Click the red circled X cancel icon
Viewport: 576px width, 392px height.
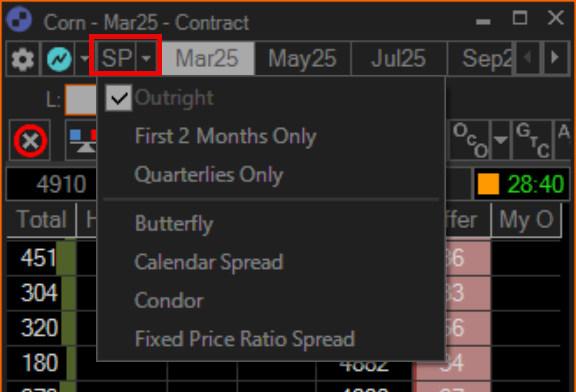pos(30,140)
